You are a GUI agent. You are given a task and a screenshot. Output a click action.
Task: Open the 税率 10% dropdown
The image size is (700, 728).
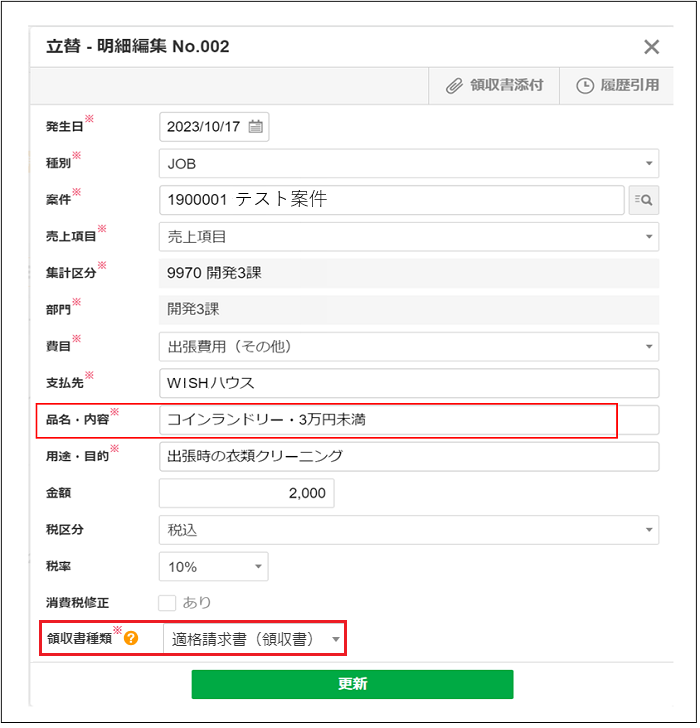(x=213, y=567)
